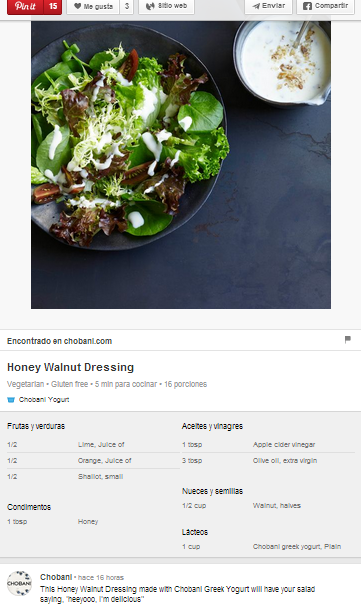Click the '5 min para cocinar' text

coord(126,384)
